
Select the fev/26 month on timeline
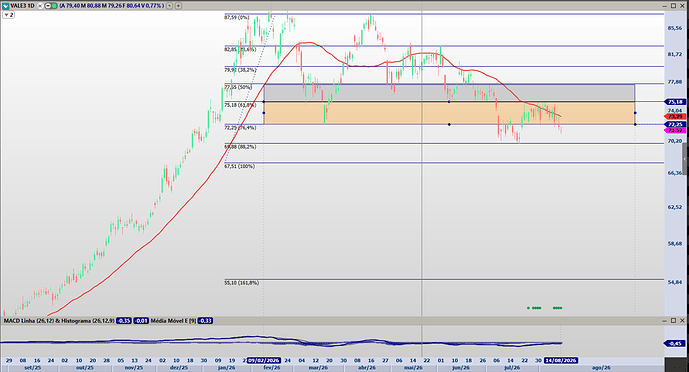tap(272, 368)
